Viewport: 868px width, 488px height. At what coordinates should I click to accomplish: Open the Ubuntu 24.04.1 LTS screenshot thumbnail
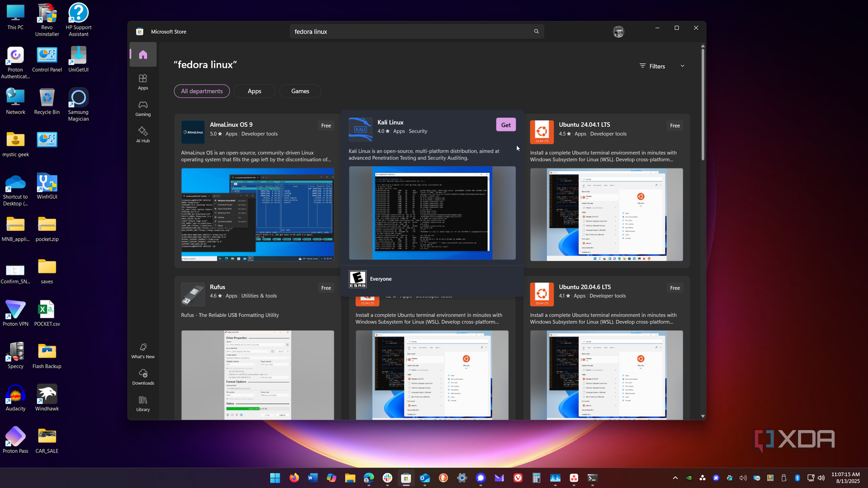(x=607, y=215)
